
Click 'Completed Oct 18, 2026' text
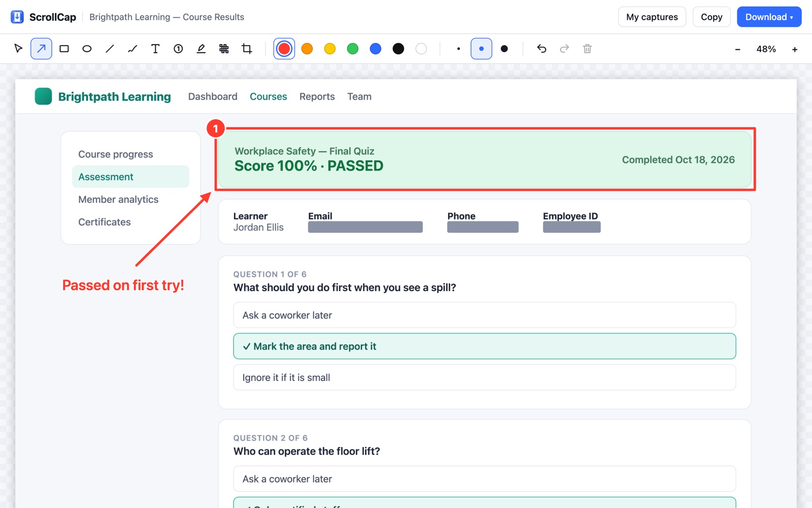(x=678, y=160)
